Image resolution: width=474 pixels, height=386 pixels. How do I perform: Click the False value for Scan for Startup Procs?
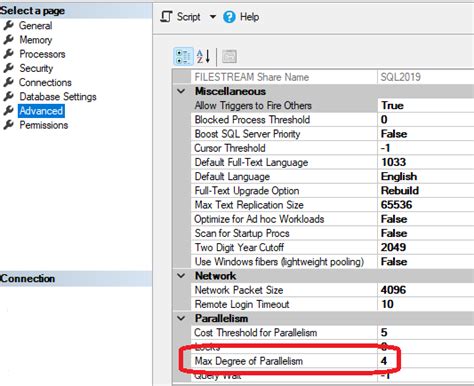click(394, 233)
